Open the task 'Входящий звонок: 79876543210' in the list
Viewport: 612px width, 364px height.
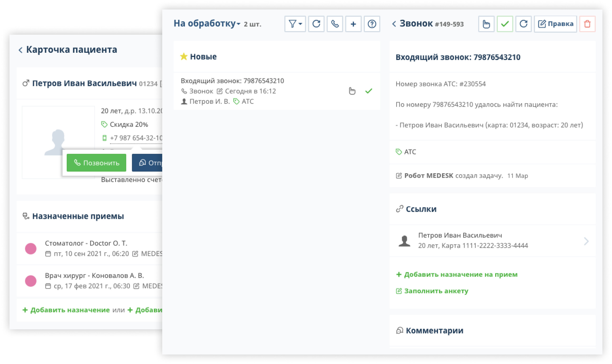tap(277, 91)
